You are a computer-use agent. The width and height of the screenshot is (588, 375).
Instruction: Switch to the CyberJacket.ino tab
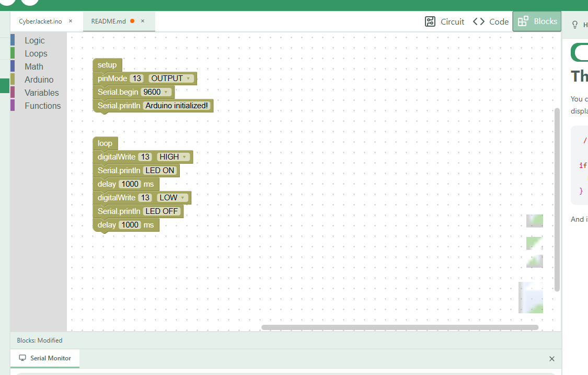coord(40,21)
